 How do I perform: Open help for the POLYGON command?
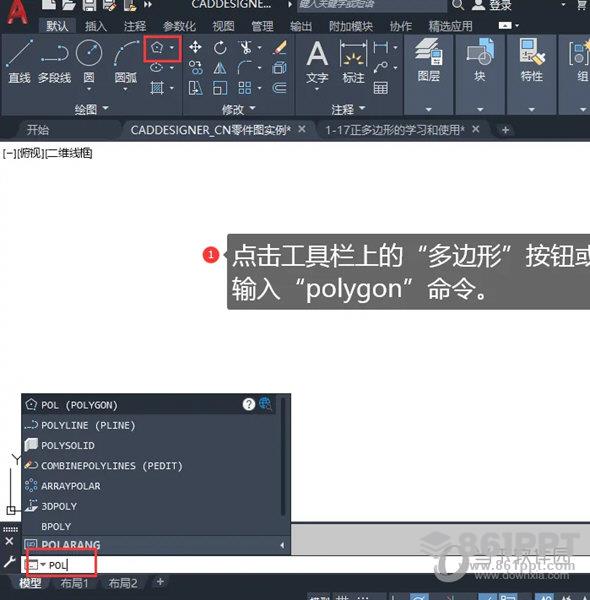click(249, 404)
